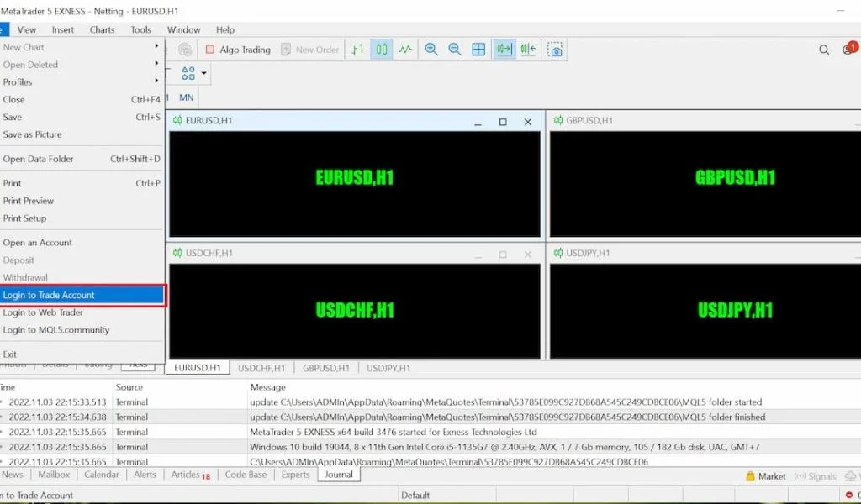Open the Window menu
The height and width of the screenshot is (504, 861).
tap(182, 29)
